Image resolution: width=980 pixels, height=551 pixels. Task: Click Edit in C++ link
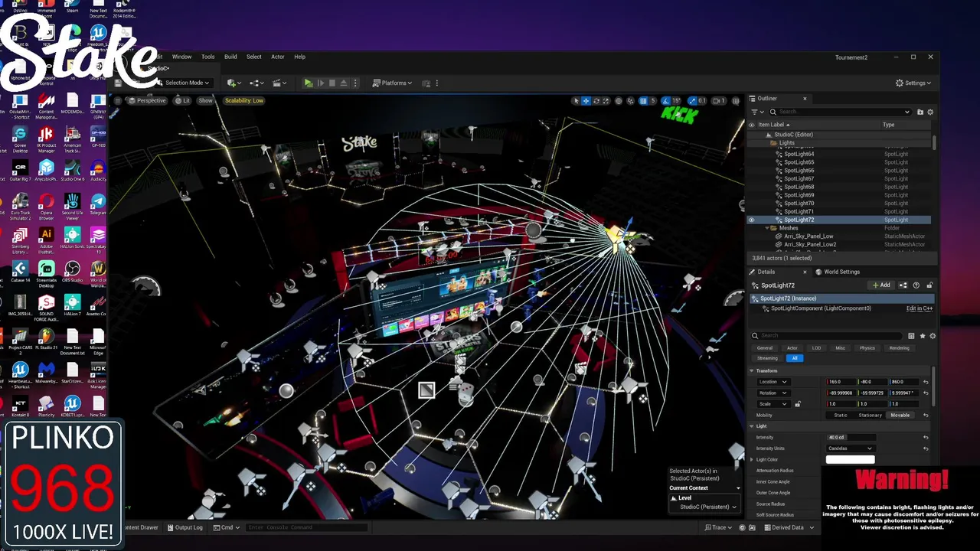click(920, 308)
